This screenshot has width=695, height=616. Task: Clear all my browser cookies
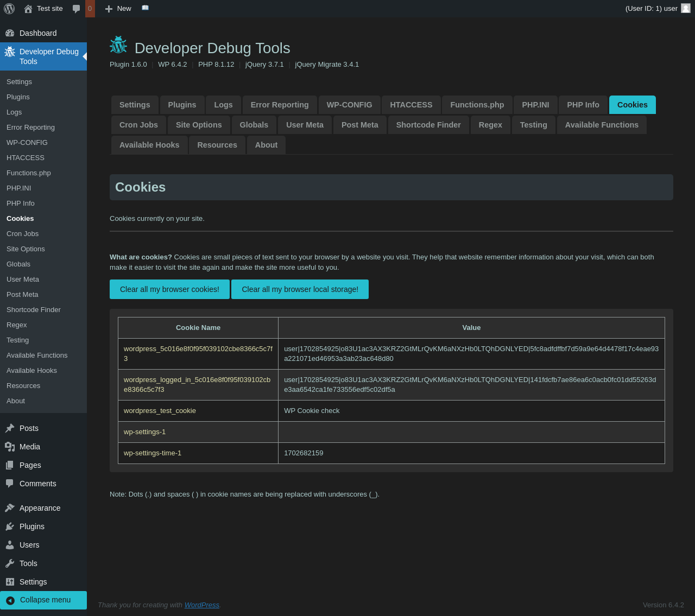(169, 289)
